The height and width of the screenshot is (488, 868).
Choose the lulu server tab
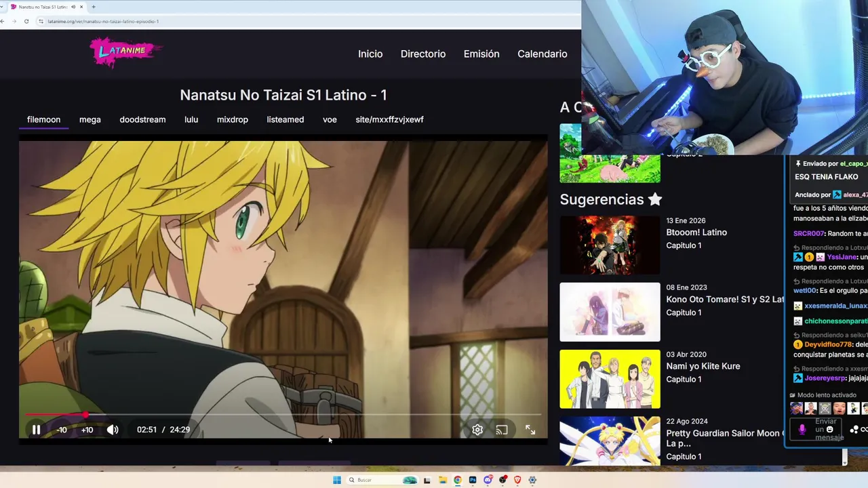[x=191, y=119]
